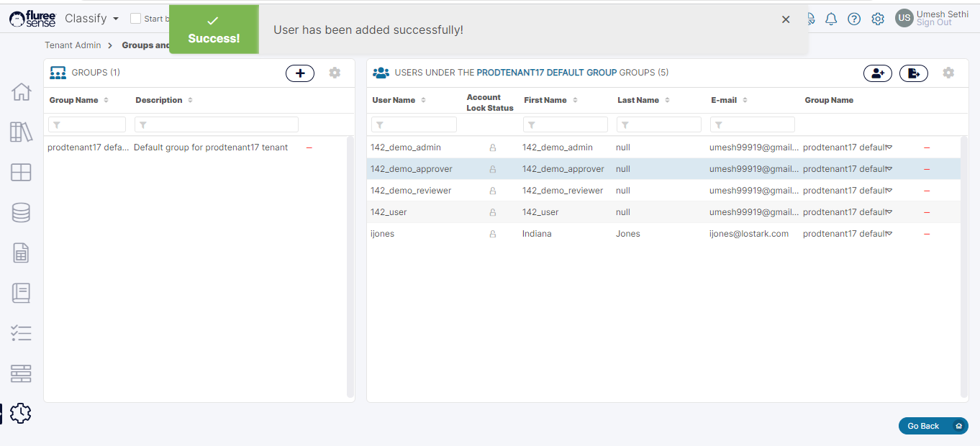Toggle lock status for the 142_demo_admin account
Screen dimensions: 980x446
tap(493, 147)
